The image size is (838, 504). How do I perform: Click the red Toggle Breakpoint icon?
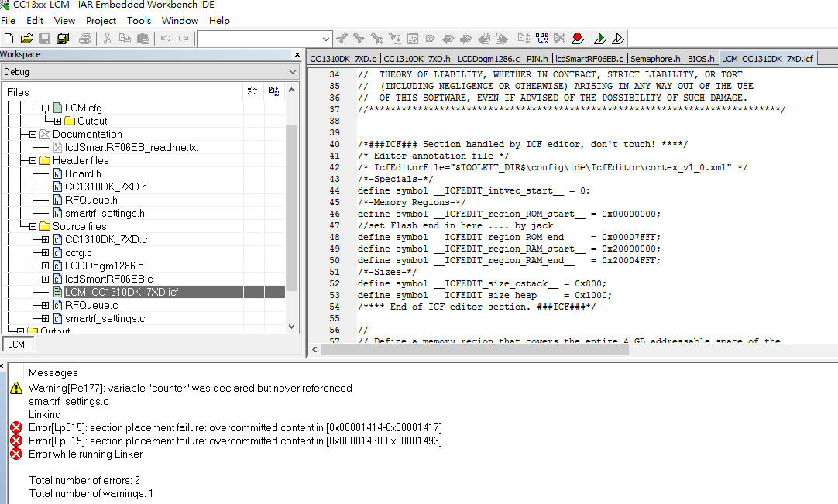pyautogui.click(x=577, y=39)
